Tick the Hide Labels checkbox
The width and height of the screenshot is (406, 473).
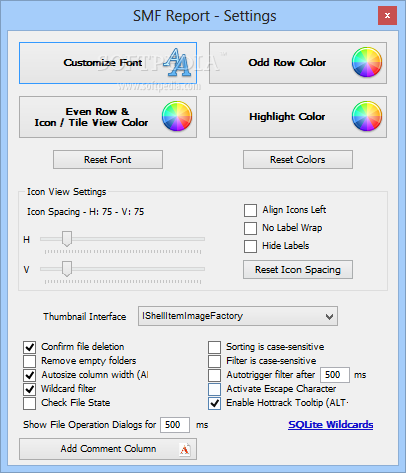click(x=250, y=246)
